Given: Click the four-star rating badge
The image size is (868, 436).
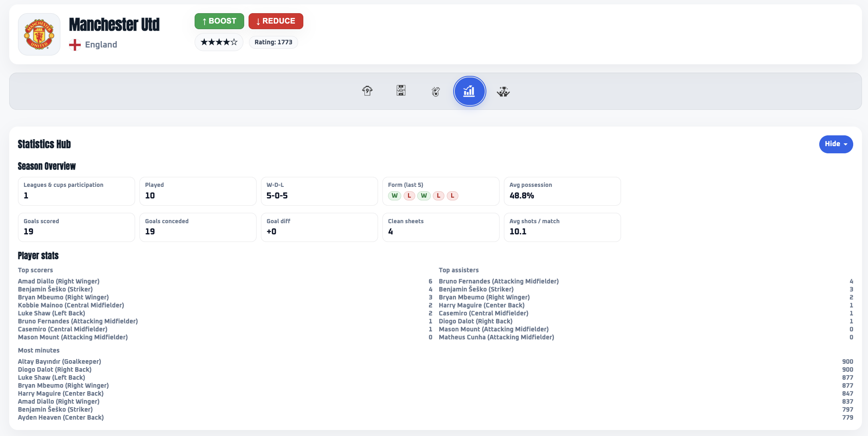Looking at the screenshot, I should pos(219,42).
